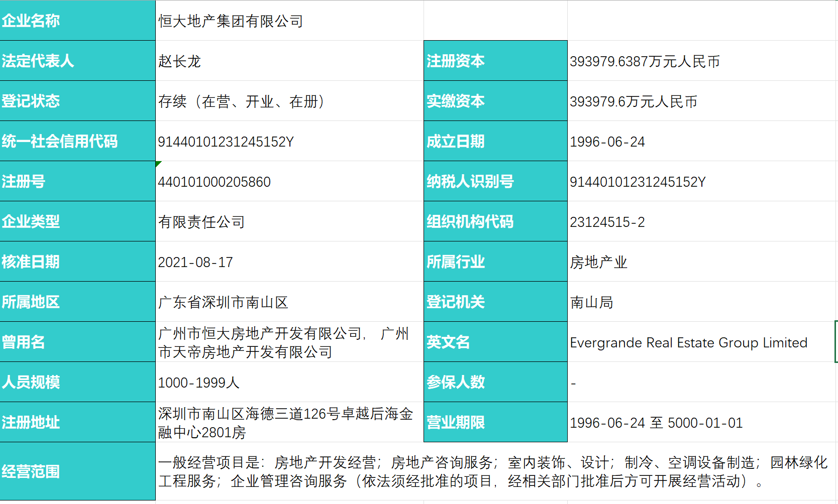Viewport: 838px width, 504px height.
Task: Select the 注册地址 label cell
Action: (77, 422)
